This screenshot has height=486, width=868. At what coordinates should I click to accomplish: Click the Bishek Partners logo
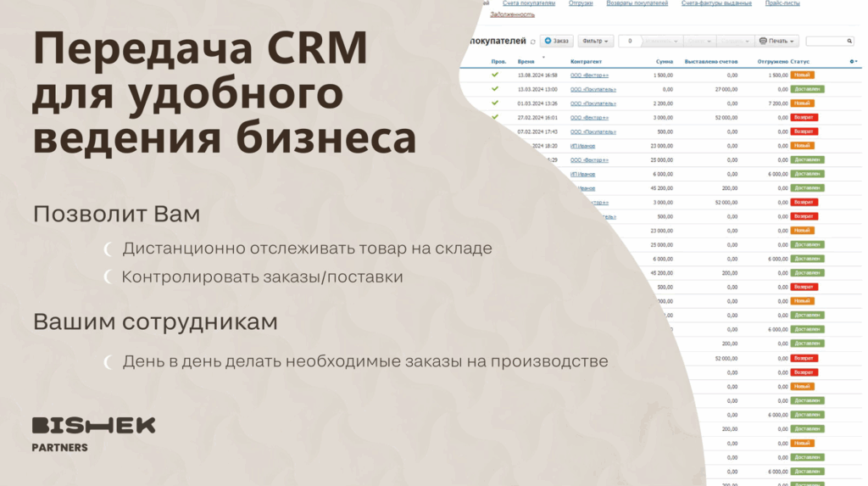[x=93, y=433]
